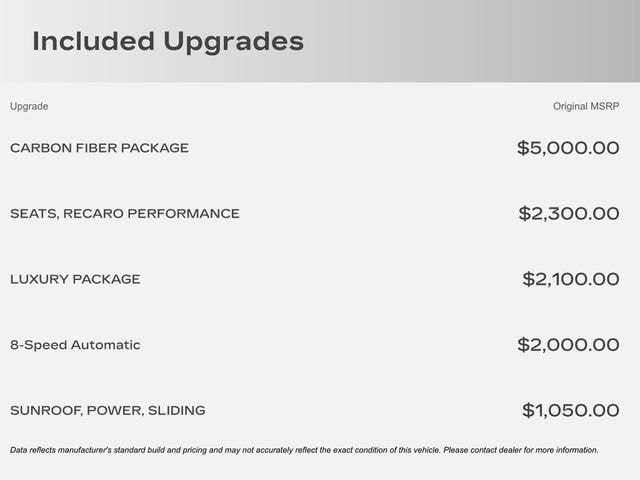Click the $5,000.00 price
Screen dimensions: 640x480
point(568,148)
